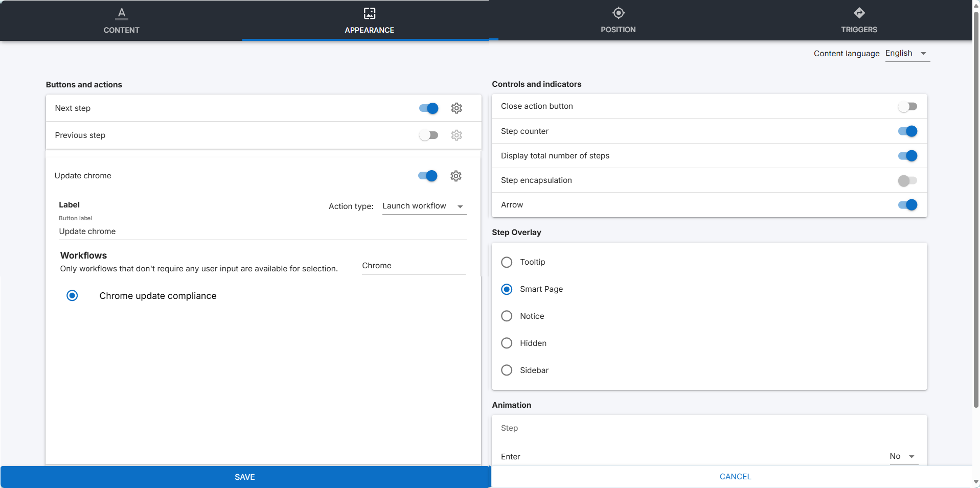The height and width of the screenshot is (488, 980).
Task: Click the Position tab target icon
Action: point(618,13)
